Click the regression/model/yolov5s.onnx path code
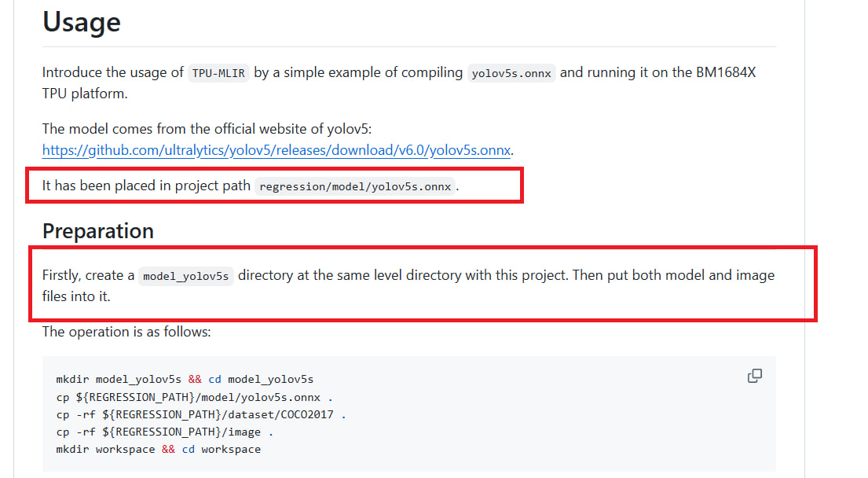 [355, 187]
